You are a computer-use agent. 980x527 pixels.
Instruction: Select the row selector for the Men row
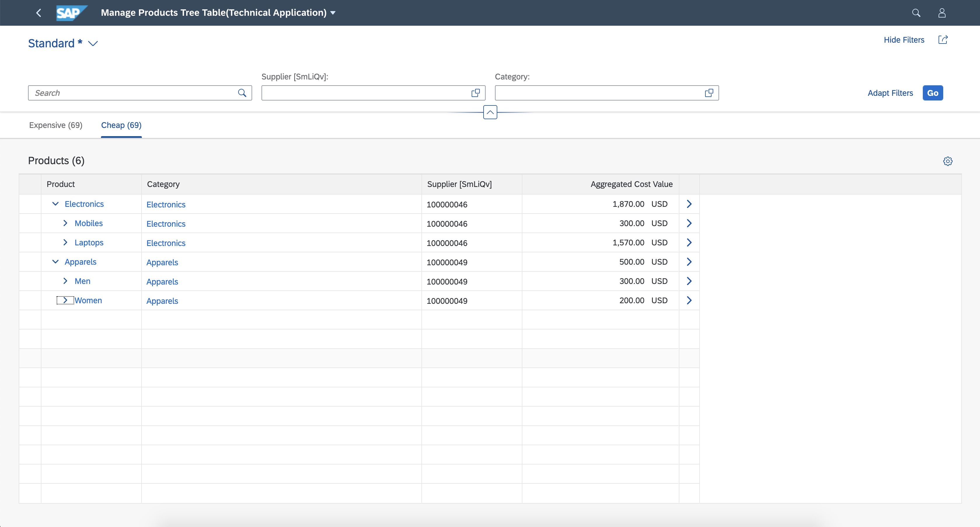pyautogui.click(x=30, y=281)
